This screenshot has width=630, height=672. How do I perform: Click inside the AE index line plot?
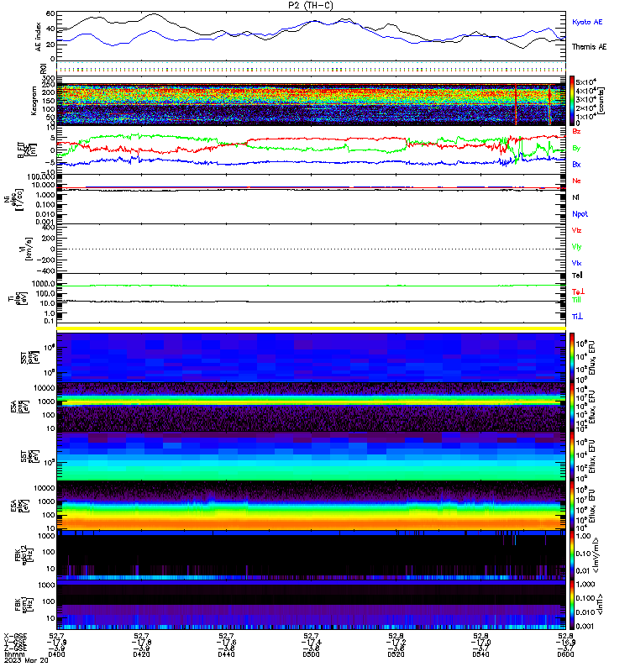point(311,36)
